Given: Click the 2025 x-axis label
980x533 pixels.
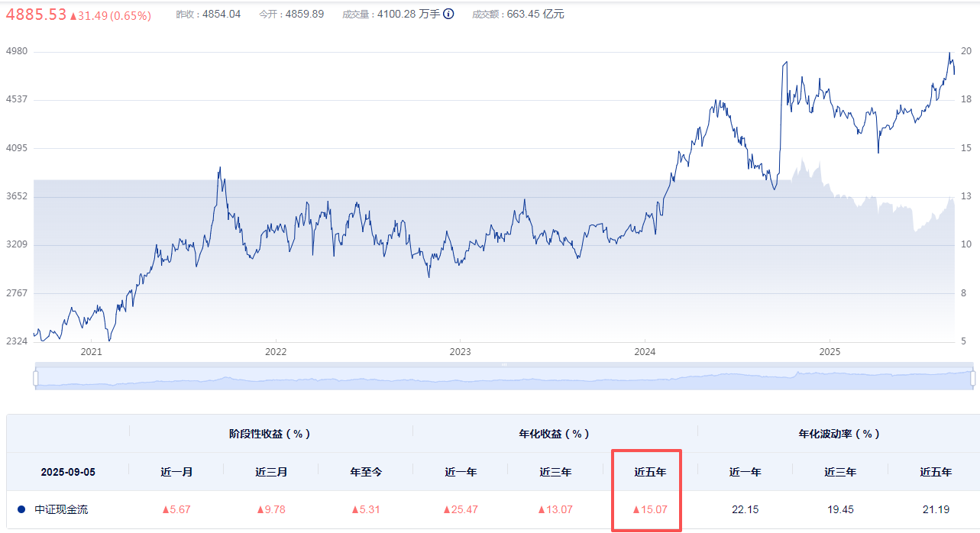Looking at the screenshot, I should coord(830,352).
